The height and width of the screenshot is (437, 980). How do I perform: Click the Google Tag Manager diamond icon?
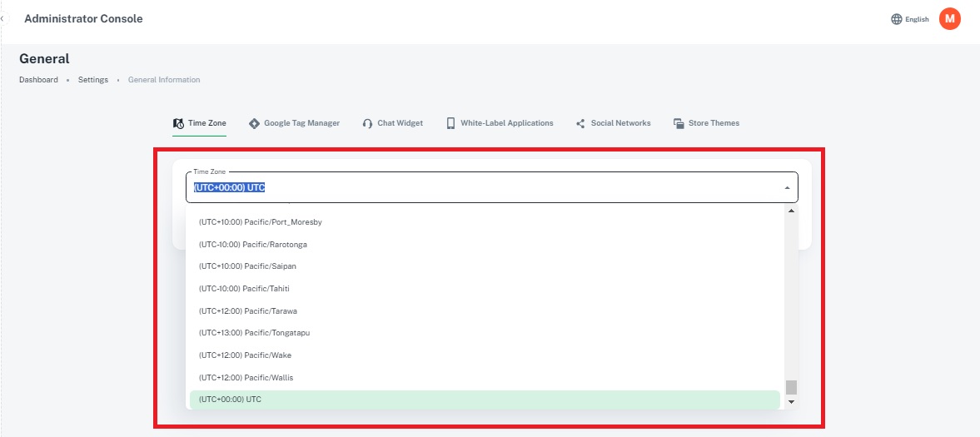coord(254,123)
